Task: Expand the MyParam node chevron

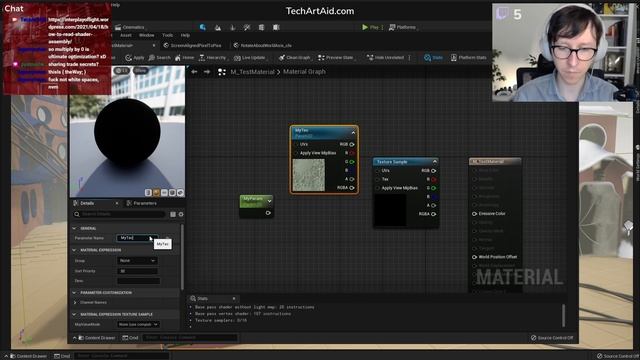Action: click(269, 201)
